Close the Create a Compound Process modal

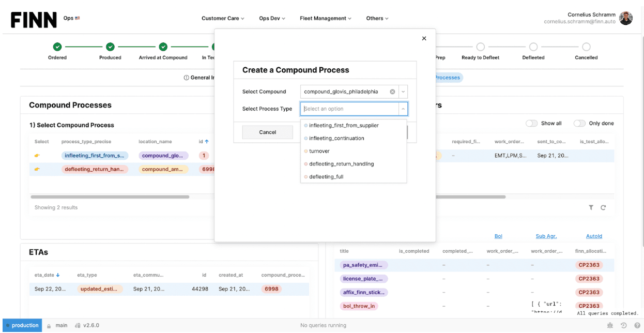tap(424, 38)
